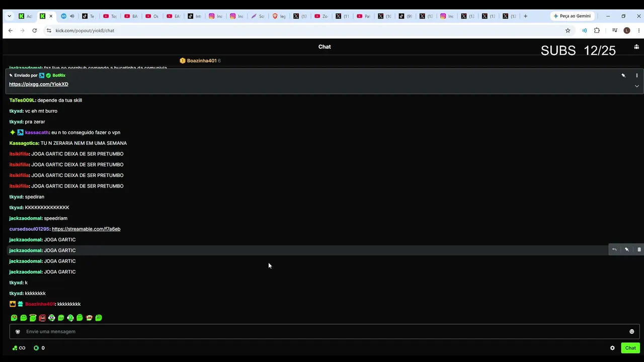Switch to the TikTok "(99" tab
The width and height of the screenshot is (644, 362).
[x=406, y=16]
